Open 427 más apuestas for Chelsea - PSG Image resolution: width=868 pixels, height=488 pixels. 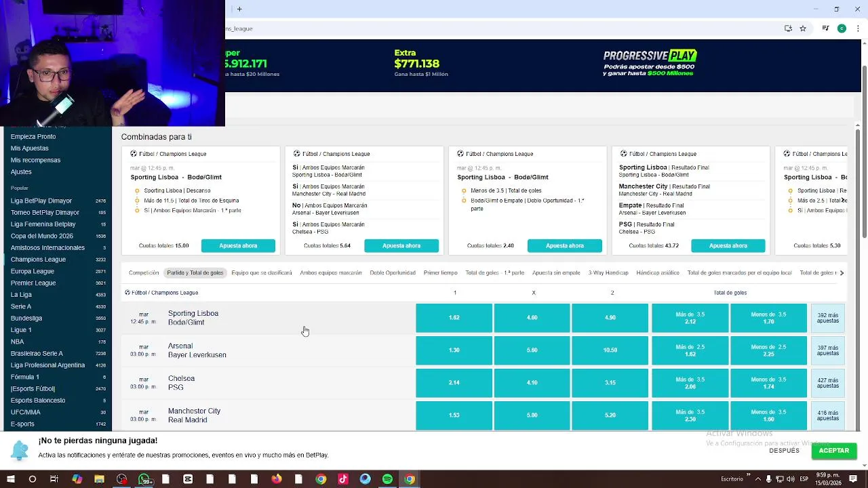(x=828, y=383)
